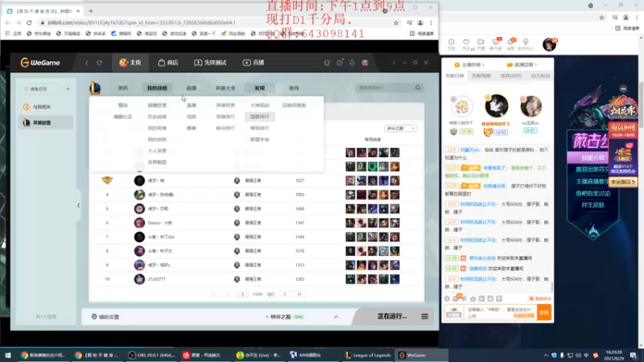Switch to the 贡献日榜 tab

tap(454, 76)
